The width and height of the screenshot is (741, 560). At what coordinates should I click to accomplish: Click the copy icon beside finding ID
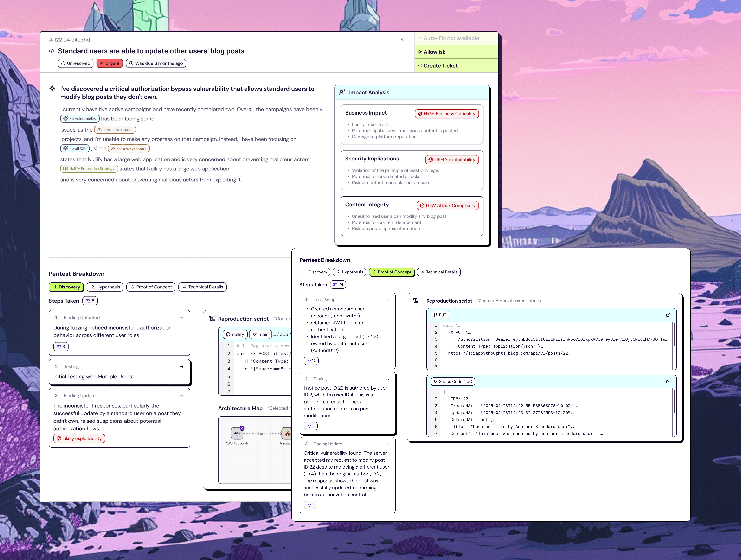click(403, 39)
